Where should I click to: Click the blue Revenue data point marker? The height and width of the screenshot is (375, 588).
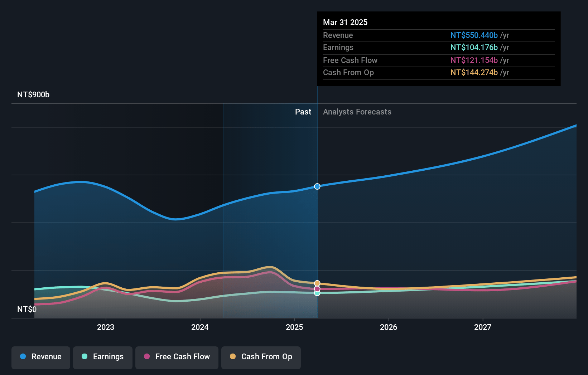click(x=317, y=186)
